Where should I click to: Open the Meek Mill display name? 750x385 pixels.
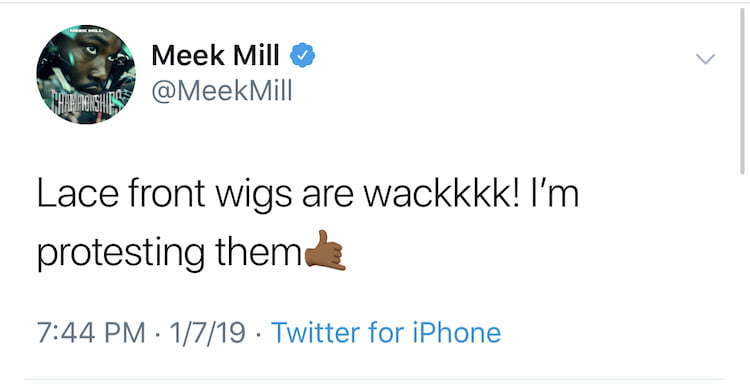[x=215, y=56]
